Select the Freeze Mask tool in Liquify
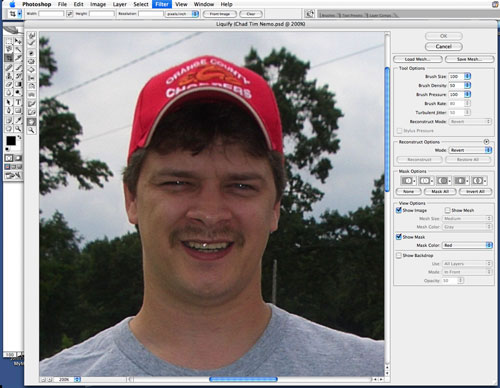 click(31, 104)
